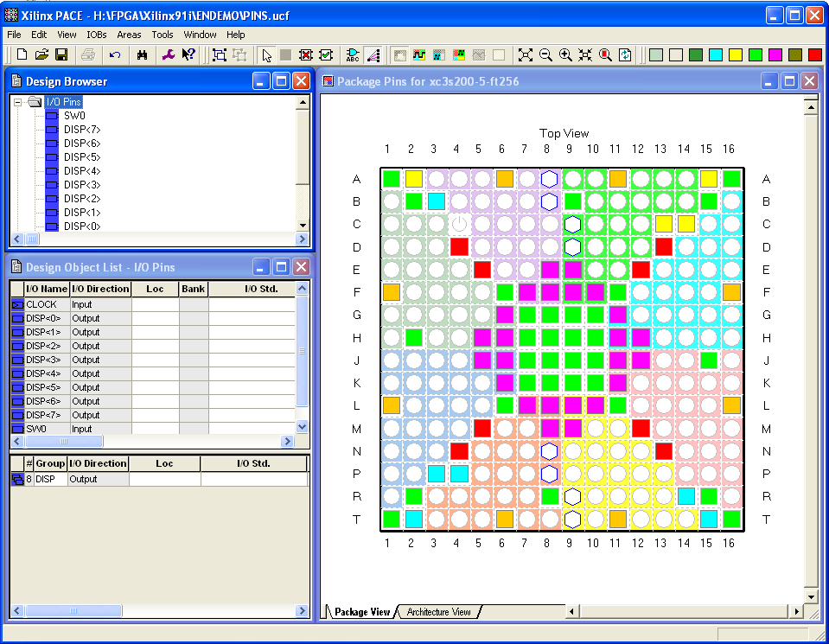This screenshot has width=829, height=644.
Task: Click the Print toolbar icon
Action: [x=88, y=54]
